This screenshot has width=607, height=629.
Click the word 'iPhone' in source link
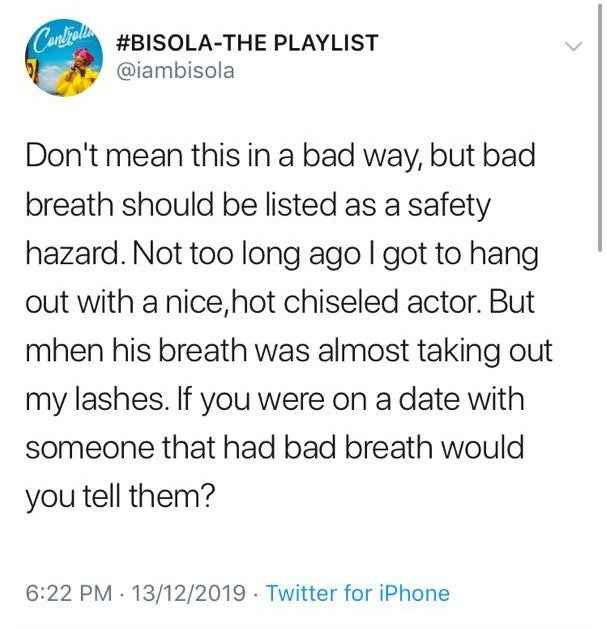[x=414, y=593]
